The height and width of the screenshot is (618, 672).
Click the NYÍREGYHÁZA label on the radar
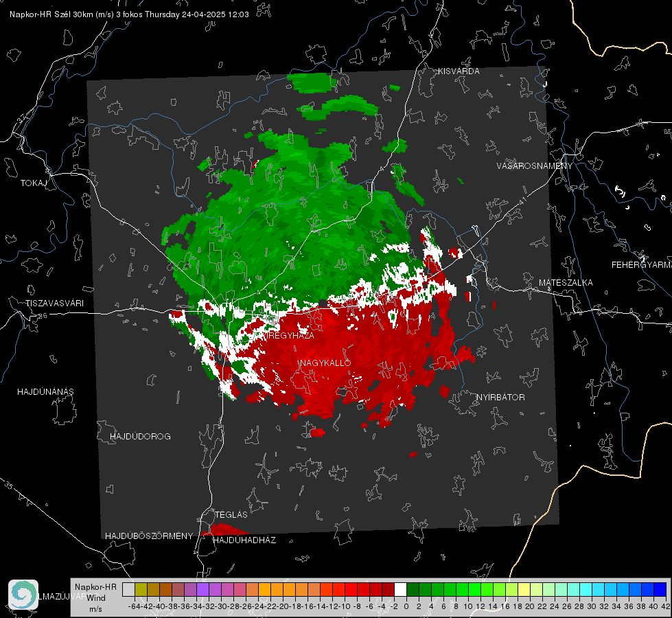point(285,335)
